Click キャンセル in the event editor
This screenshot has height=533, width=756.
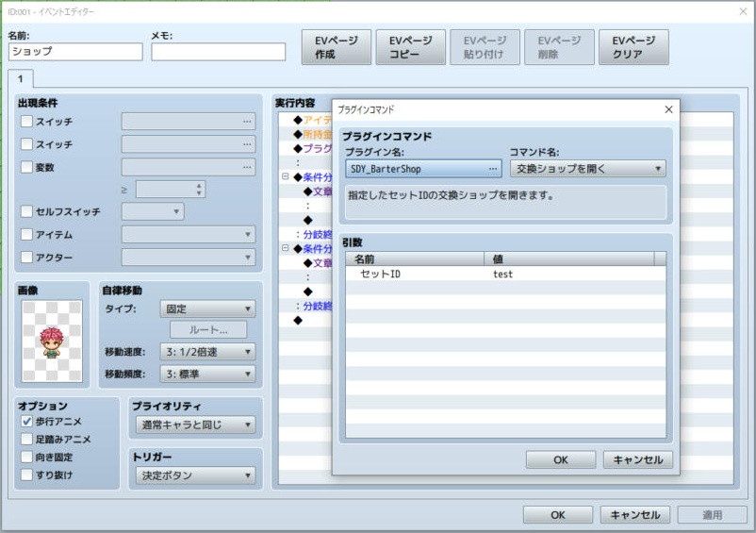[635, 515]
